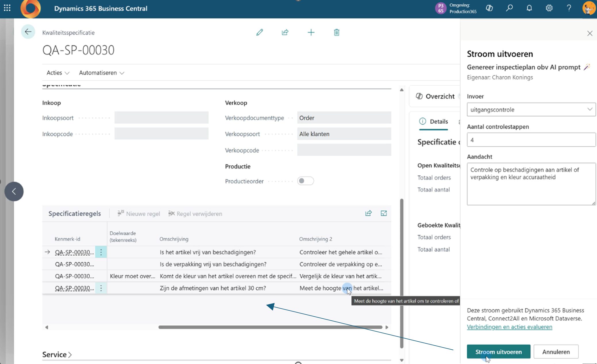Click the Verkoopsoort field
Viewport: 597px width, 364px height.
[x=344, y=134]
